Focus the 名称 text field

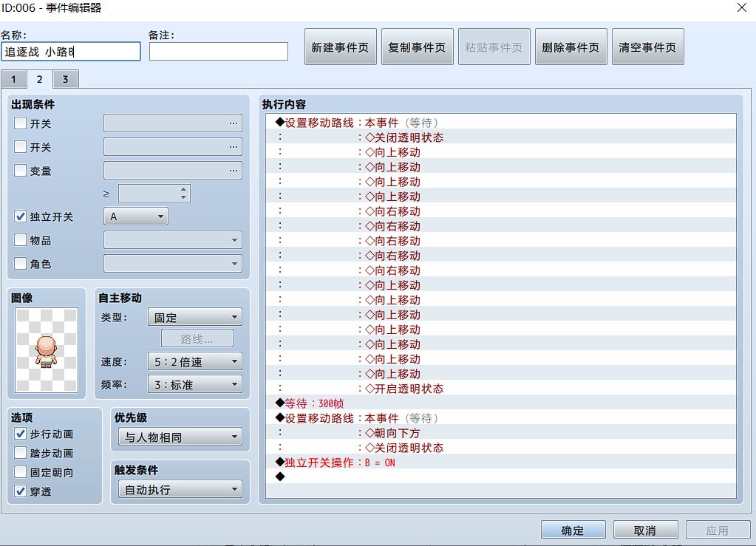pos(71,52)
